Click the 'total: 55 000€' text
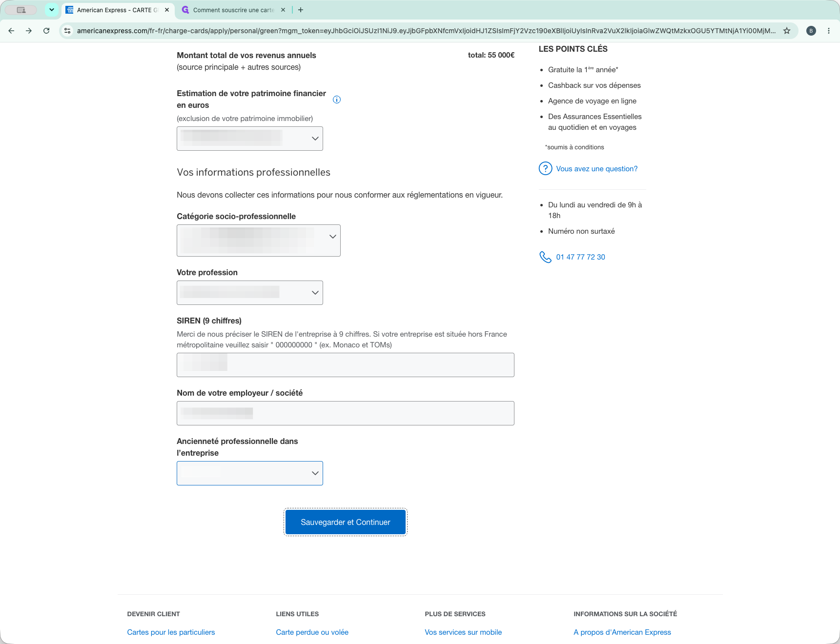 [x=491, y=55]
